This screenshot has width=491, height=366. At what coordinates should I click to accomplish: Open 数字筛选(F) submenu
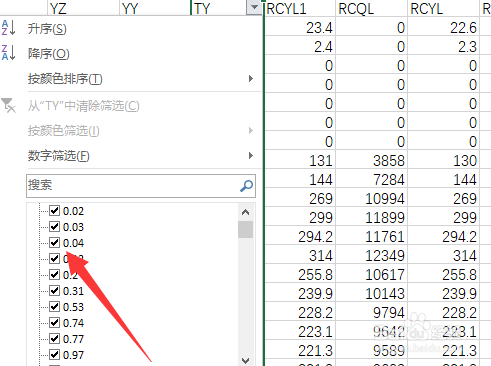click(x=58, y=156)
